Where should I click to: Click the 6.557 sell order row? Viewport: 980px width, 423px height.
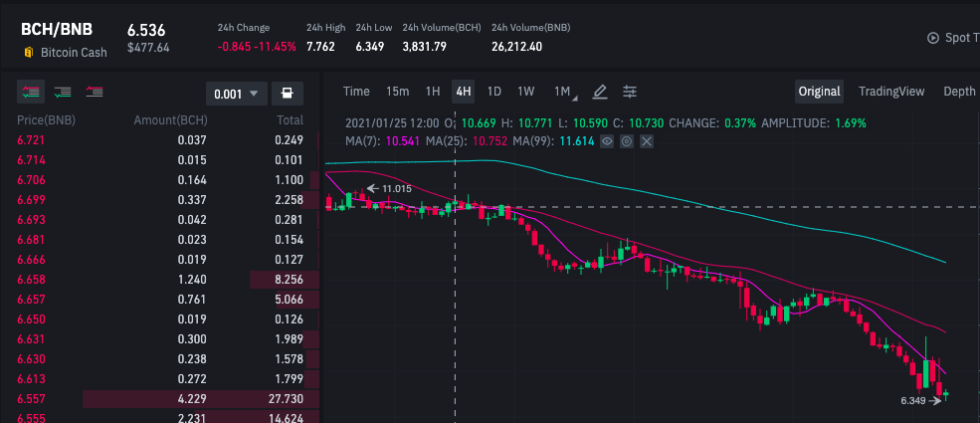point(160,399)
